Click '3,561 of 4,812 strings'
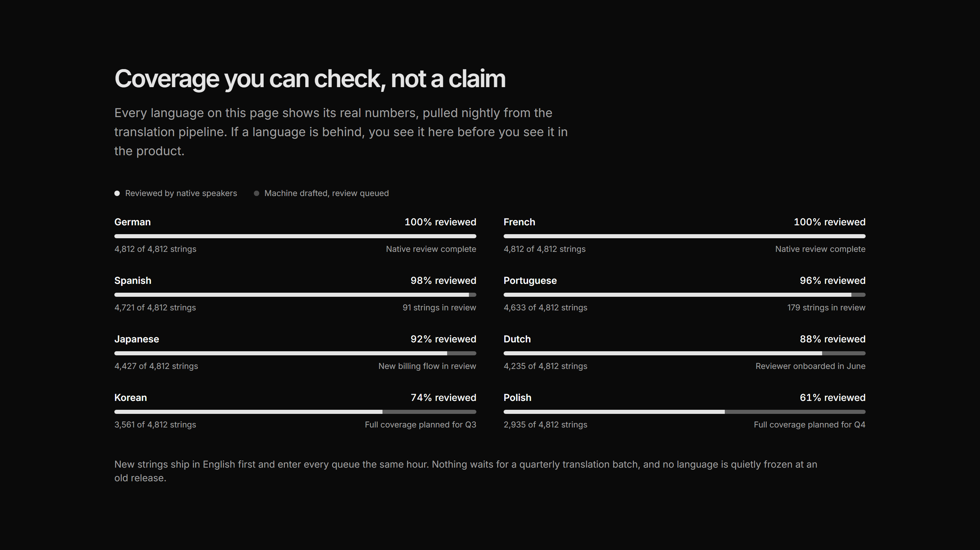Image resolution: width=980 pixels, height=550 pixels. [x=155, y=425]
